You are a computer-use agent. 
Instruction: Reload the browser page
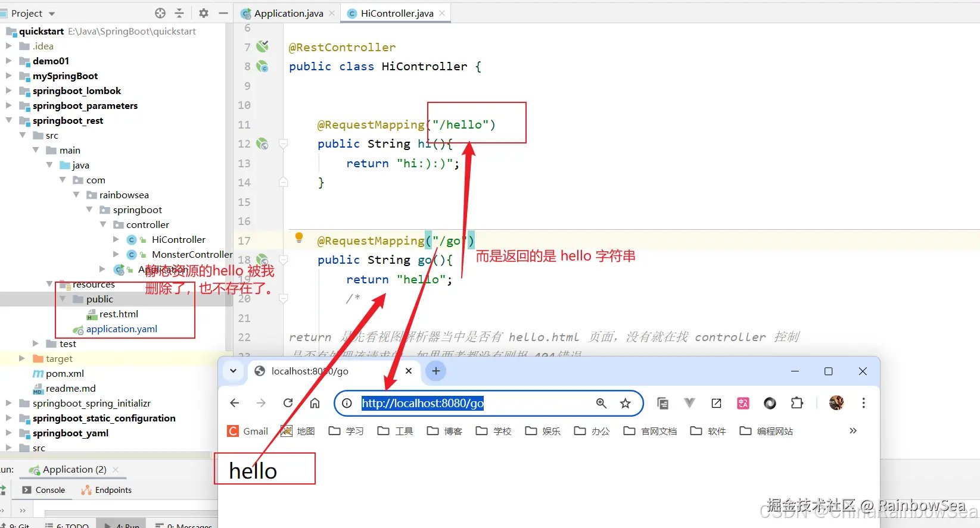pyautogui.click(x=288, y=403)
